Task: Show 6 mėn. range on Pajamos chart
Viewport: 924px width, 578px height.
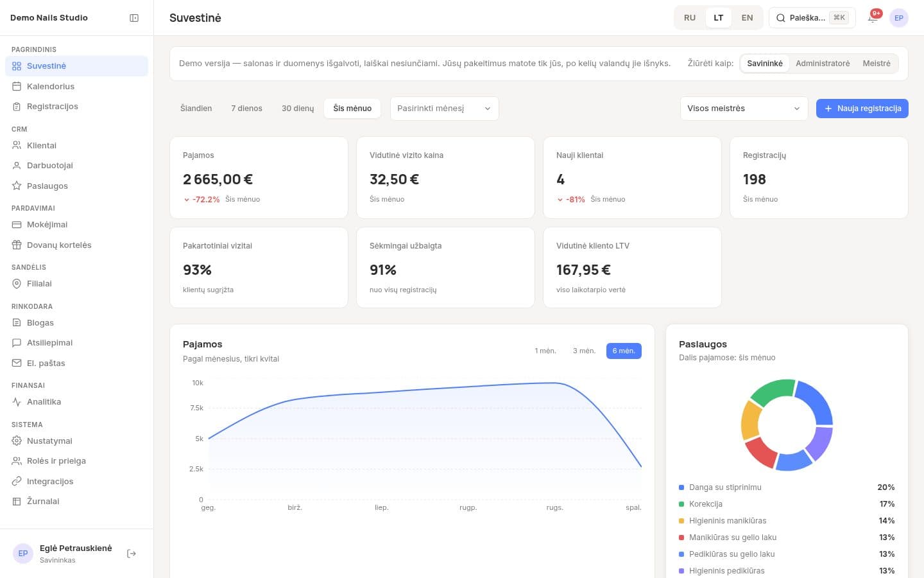Action: 624,351
